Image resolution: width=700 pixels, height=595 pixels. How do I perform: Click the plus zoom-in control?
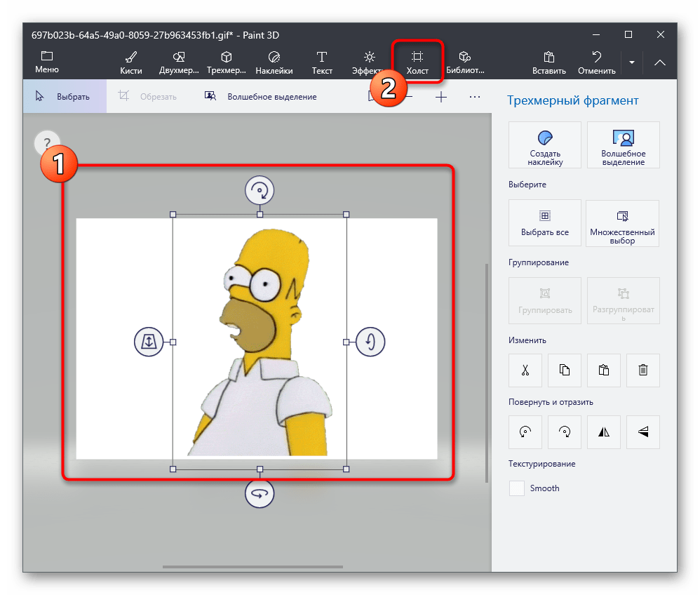point(441,97)
